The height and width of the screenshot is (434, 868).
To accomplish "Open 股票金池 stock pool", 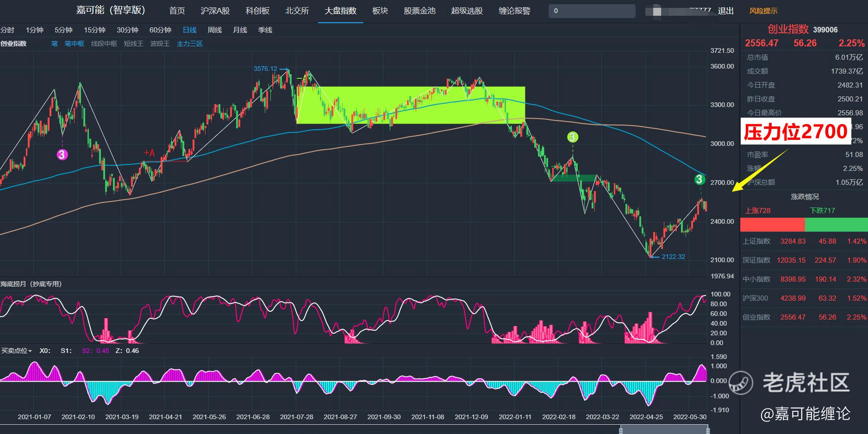I will [x=419, y=11].
